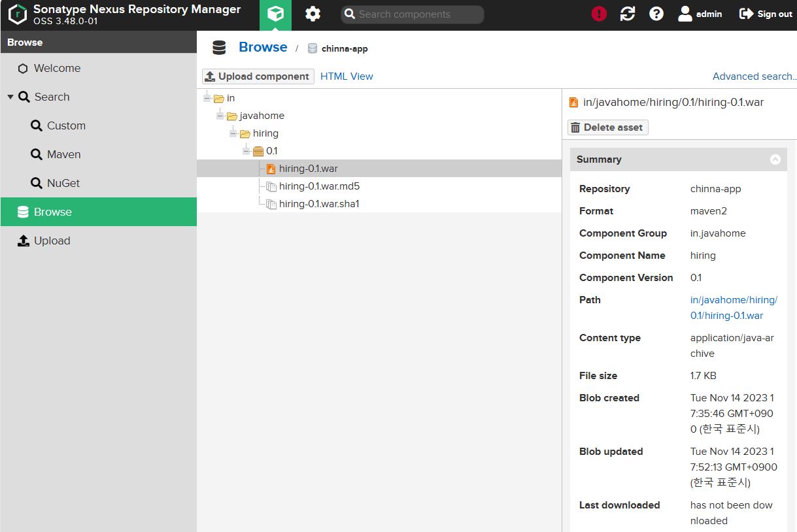The image size is (797, 532).
Task: Click the Summary panel header
Action: [x=679, y=159]
